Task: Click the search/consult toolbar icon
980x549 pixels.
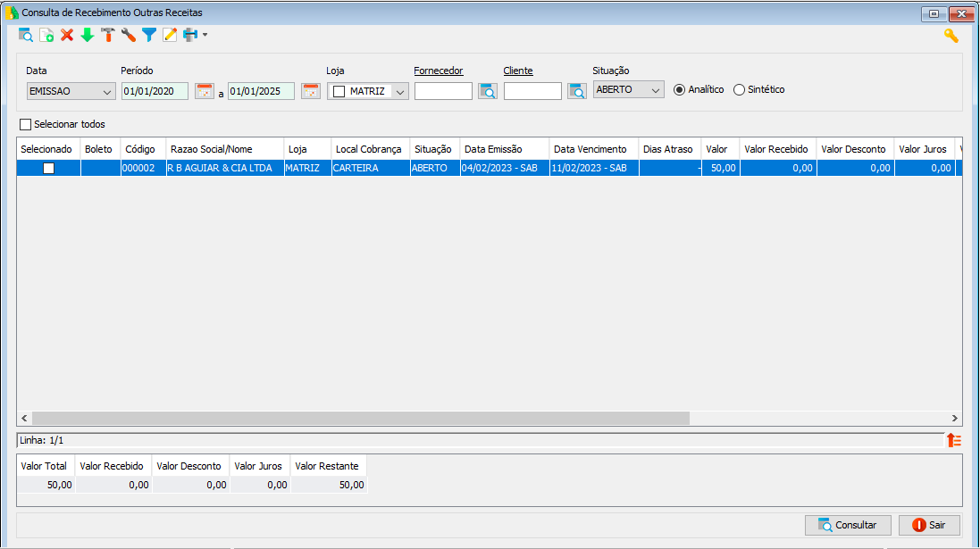Action: (26, 36)
